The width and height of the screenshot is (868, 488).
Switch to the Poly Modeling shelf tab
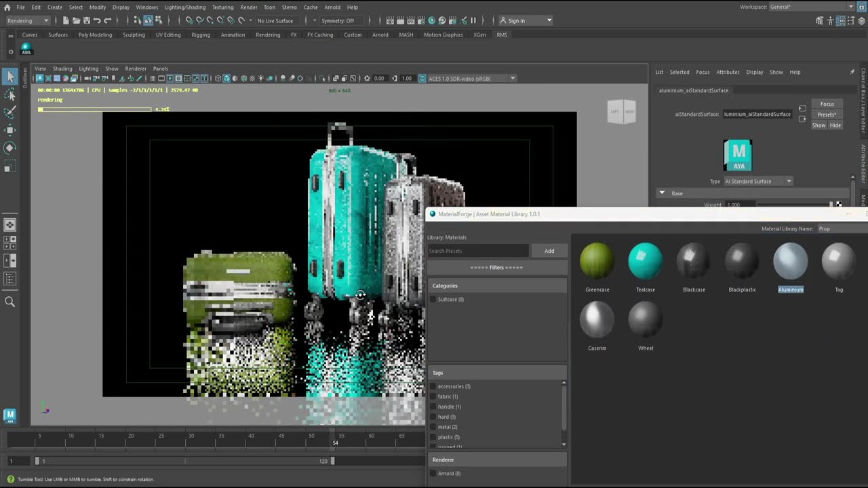click(95, 35)
